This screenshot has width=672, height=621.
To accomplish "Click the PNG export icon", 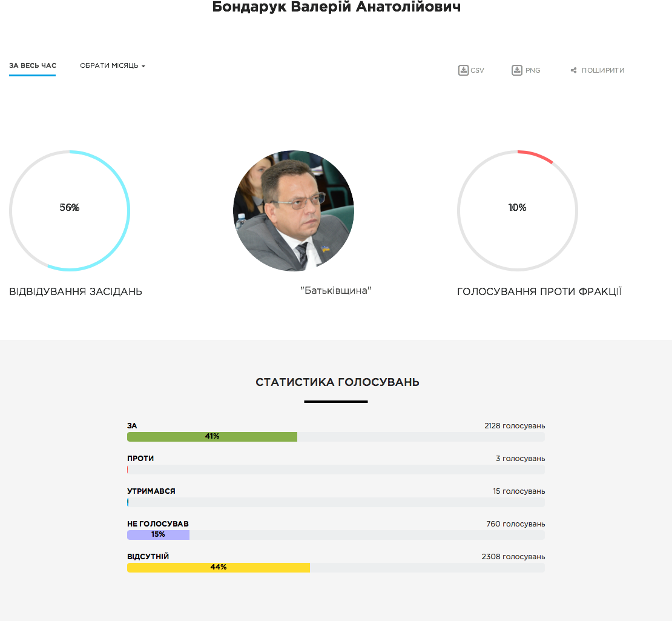I will [x=517, y=70].
